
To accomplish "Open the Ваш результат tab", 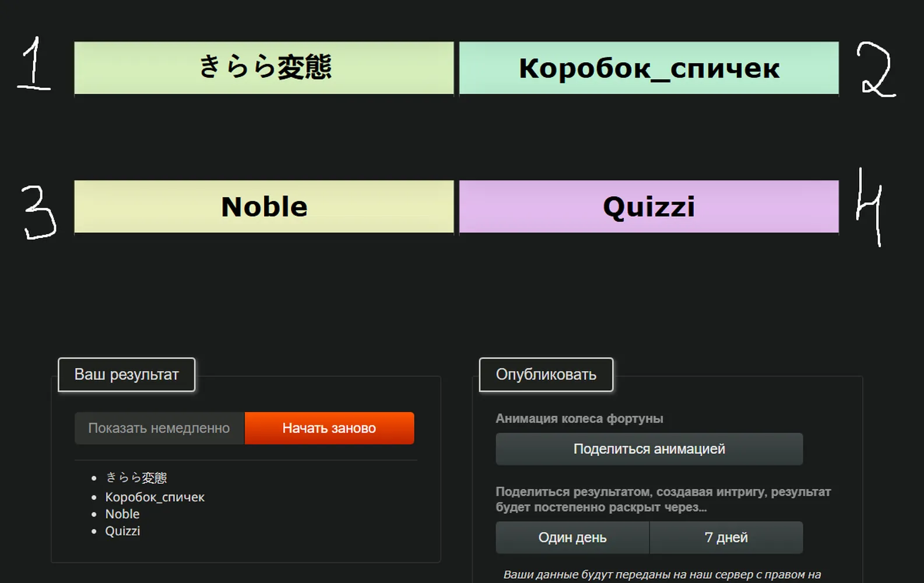I will pos(127,374).
